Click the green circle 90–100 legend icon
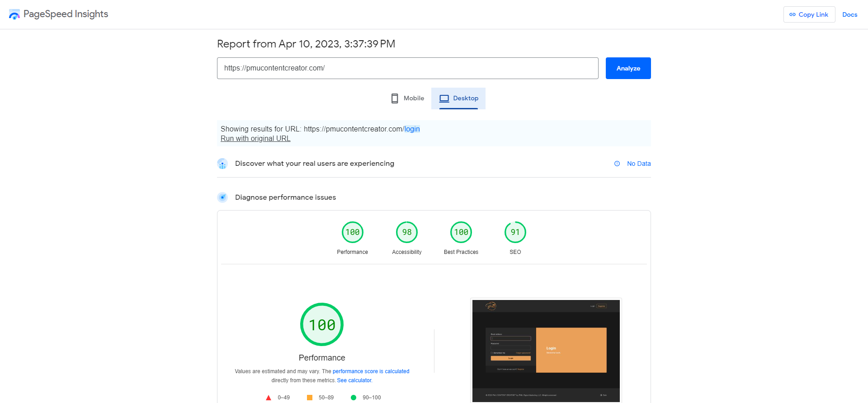 pos(354,398)
